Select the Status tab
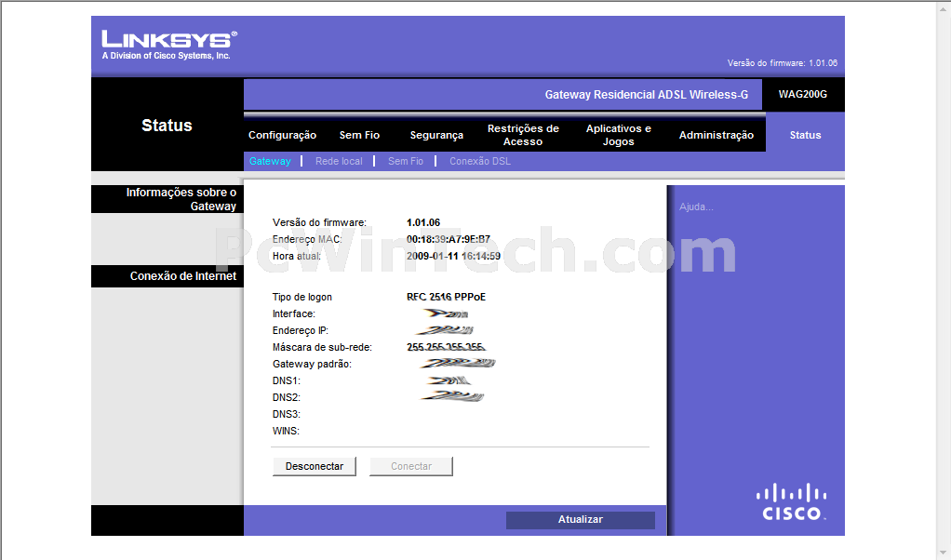Viewport: 951px width, 560px height. (806, 135)
